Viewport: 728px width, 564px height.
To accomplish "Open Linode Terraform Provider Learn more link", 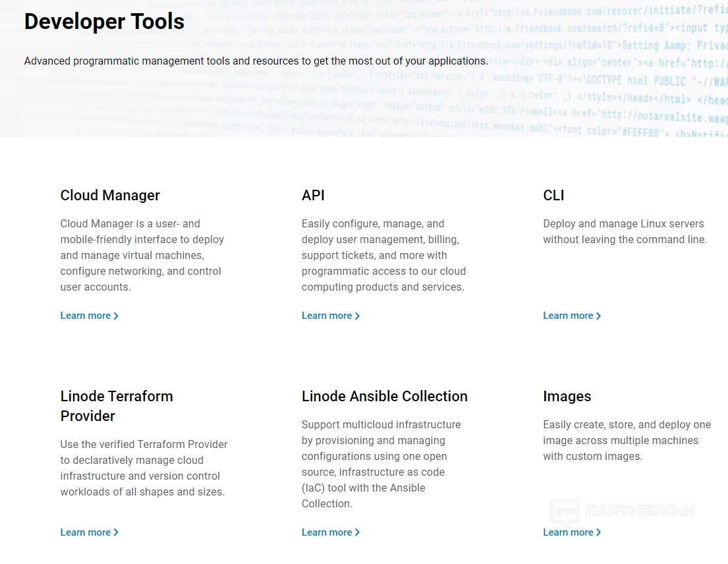I will [x=89, y=532].
